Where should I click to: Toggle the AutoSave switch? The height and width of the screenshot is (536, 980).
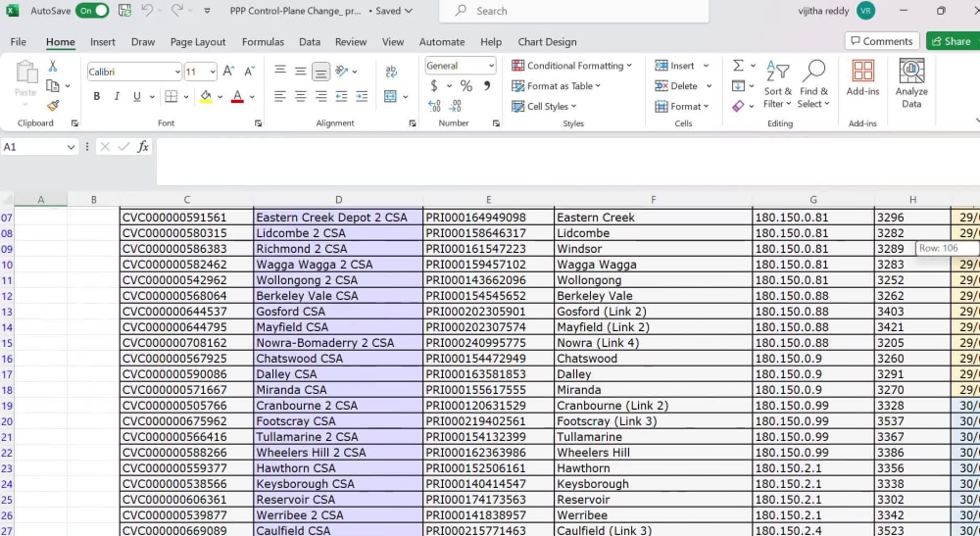pos(92,11)
